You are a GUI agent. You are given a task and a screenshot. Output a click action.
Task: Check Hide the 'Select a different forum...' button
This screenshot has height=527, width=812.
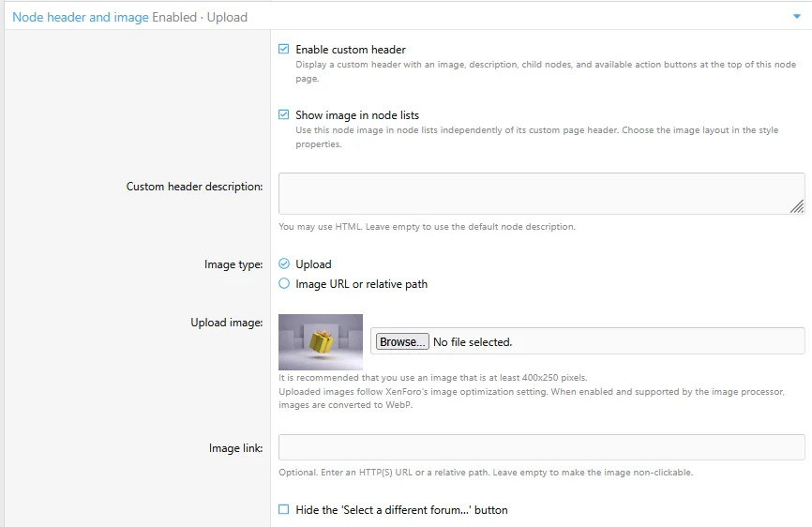[x=284, y=509]
